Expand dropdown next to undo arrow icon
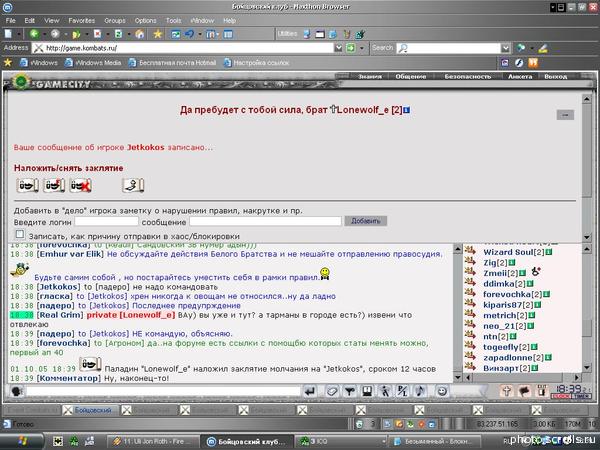Screen dimensions: 600x450 pos(200,34)
